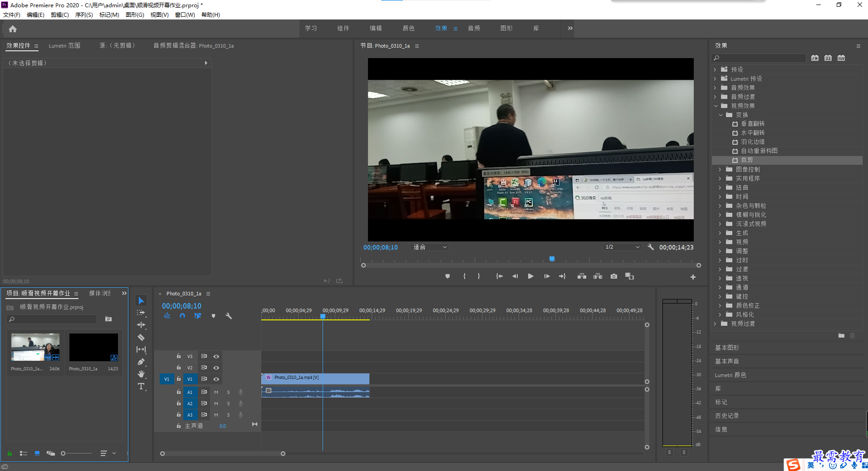This screenshot has height=471, width=868.
Task: Open Program monitor settings wrench
Action: pos(651,247)
